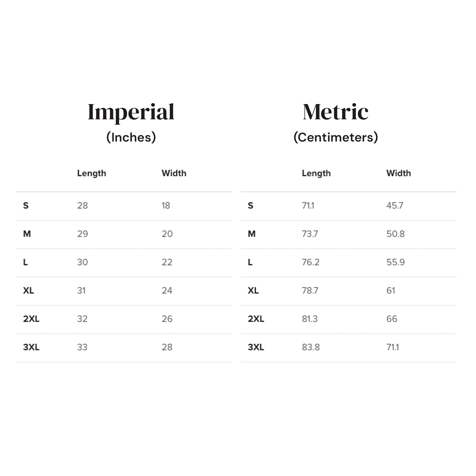Screen dimensions: 476x476
Task: Click the XL row label in Imperial table
Action: pos(29,291)
